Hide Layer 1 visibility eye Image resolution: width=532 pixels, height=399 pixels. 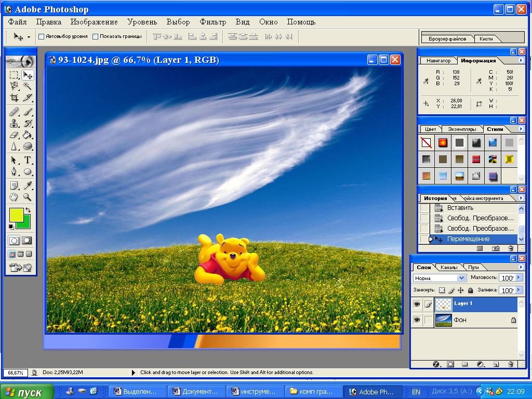coord(417,304)
